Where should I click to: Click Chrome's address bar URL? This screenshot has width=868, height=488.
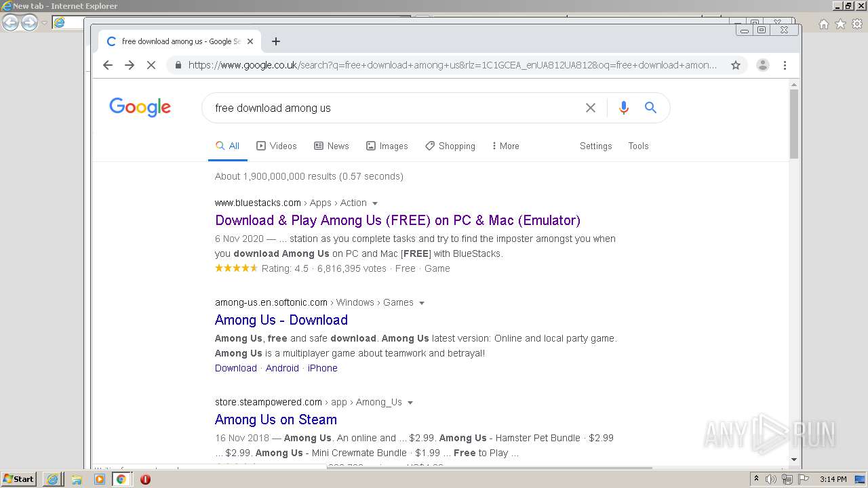452,65
